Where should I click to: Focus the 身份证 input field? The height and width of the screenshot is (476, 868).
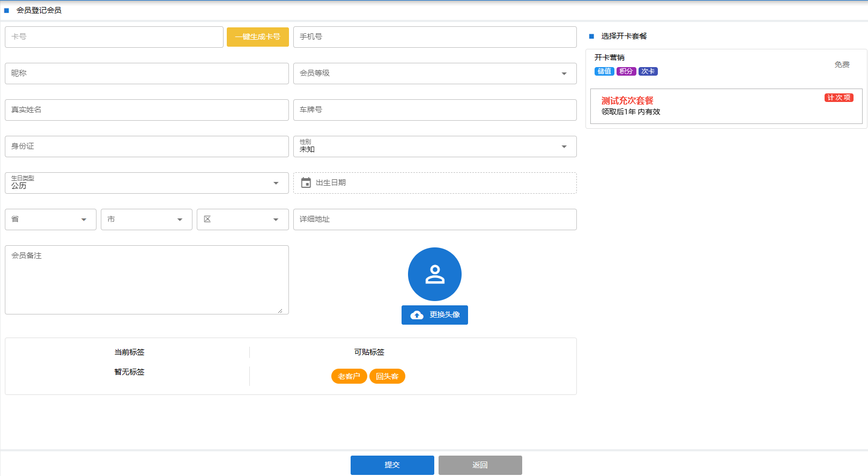[147, 147]
